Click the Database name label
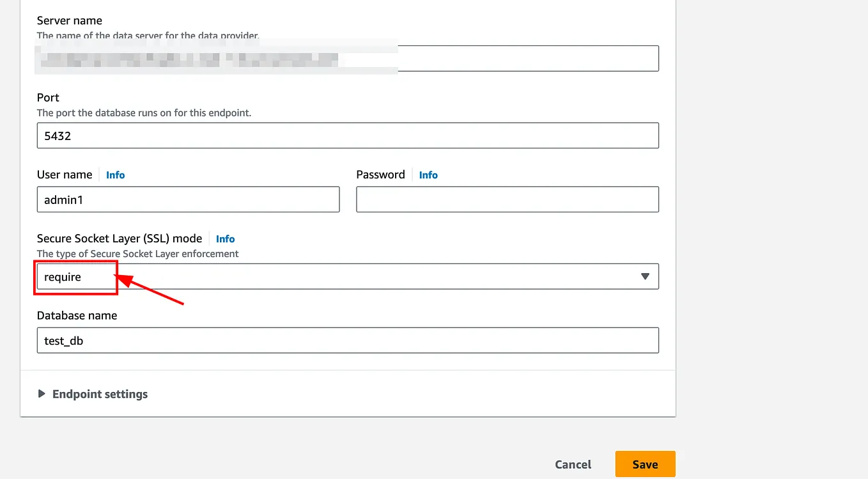This screenshot has height=479, width=868. pos(77,315)
